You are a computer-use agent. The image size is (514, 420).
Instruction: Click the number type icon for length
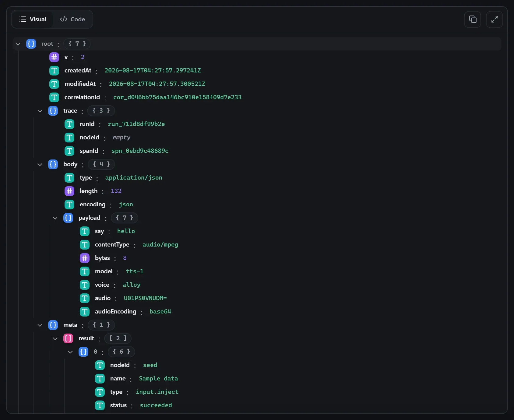tap(69, 191)
